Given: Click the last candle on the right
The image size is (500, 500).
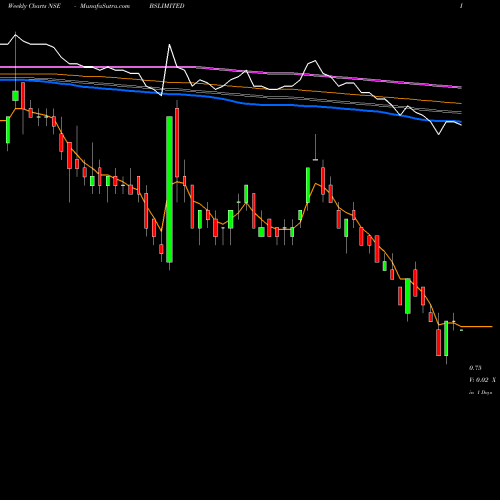Looking at the screenshot, I should pyautogui.click(x=461, y=330).
